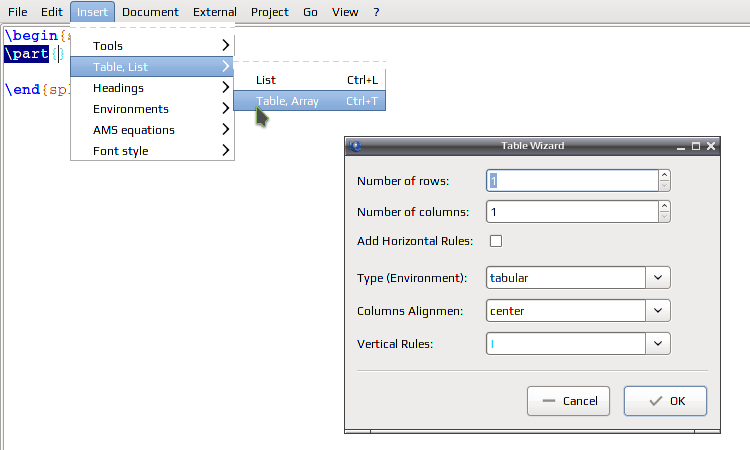
Task: Open the Project menu
Action: 270,12
